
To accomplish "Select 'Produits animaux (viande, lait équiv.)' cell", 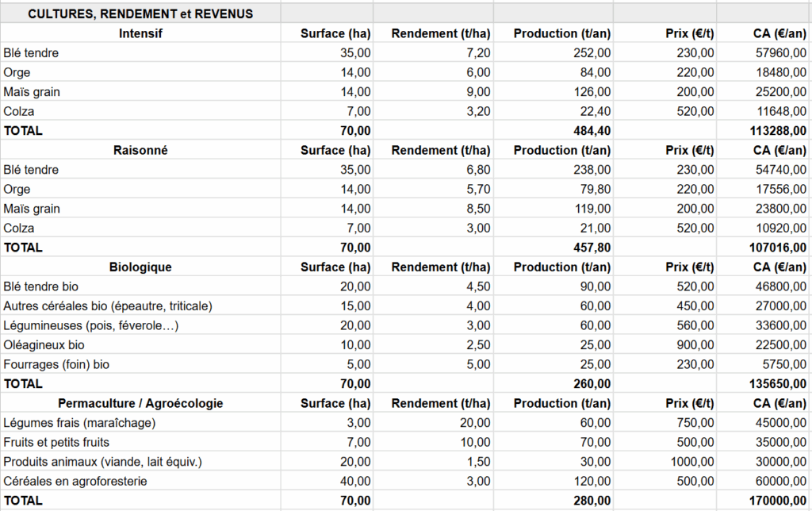I will pyautogui.click(x=102, y=462).
